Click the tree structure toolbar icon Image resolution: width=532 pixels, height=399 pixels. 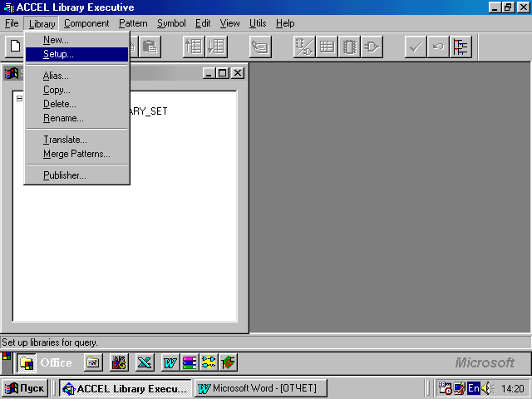click(461, 47)
